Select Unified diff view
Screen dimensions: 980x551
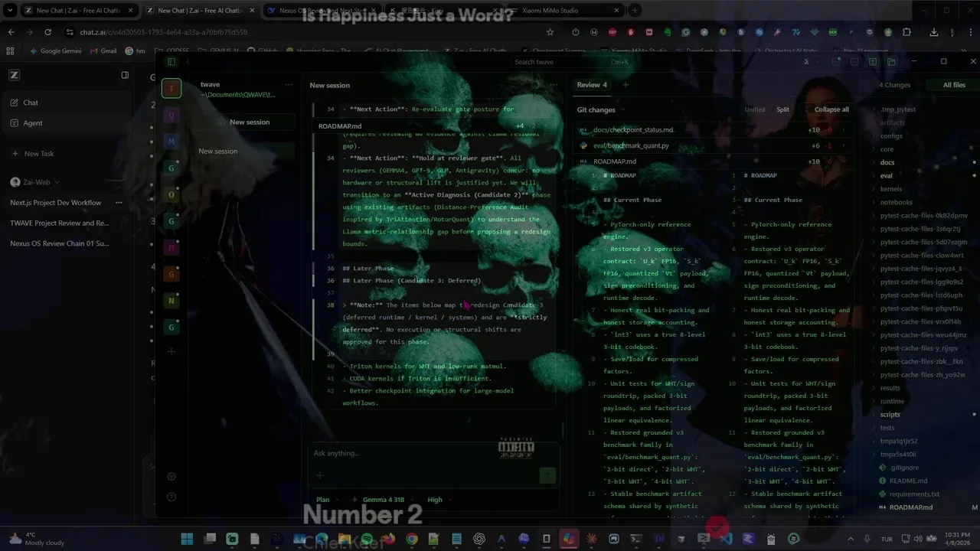755,109
